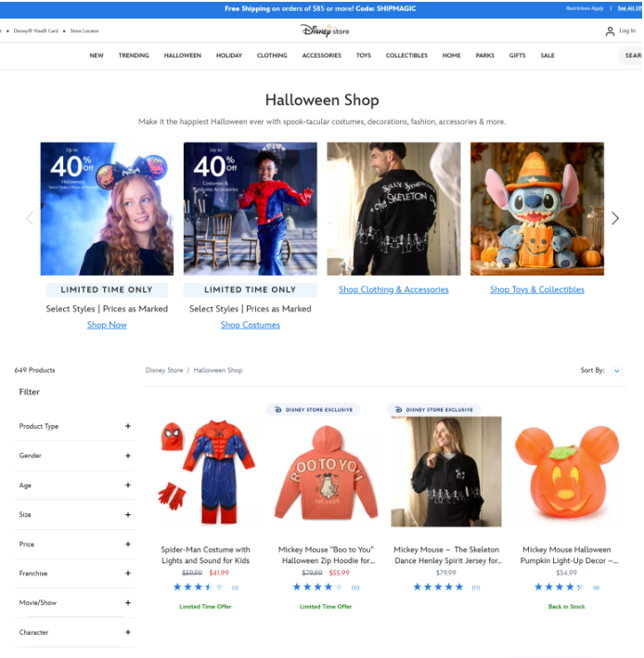Click the Price filter plus icon
This screenshot has width=644, height=658.
(x=128, y=544)
